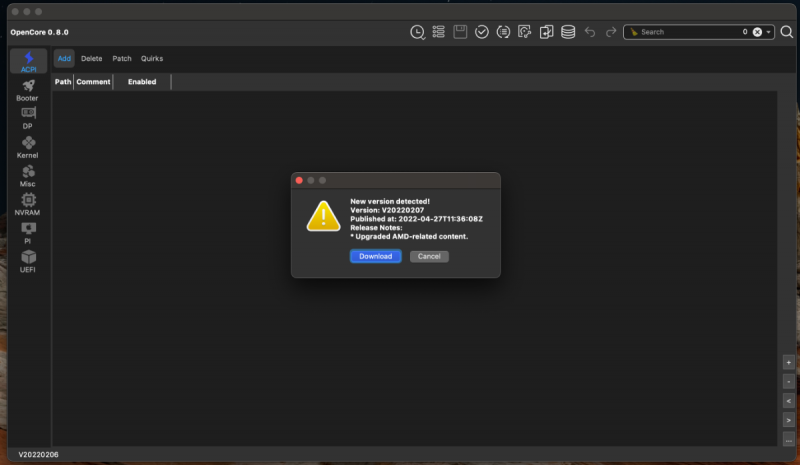Viewport: 800px width, 465px height.
Task: Open the ACPI section in sidebar
Action: tap(29, 62)
